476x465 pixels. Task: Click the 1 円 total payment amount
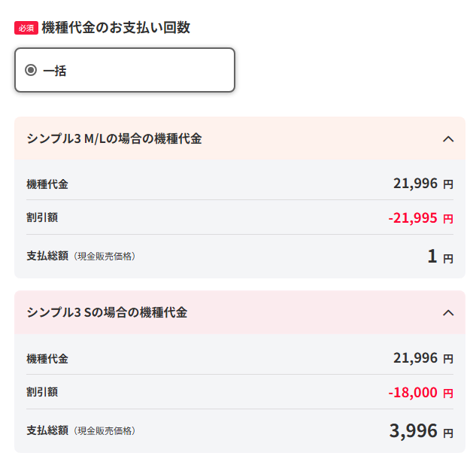click(440, 257)
